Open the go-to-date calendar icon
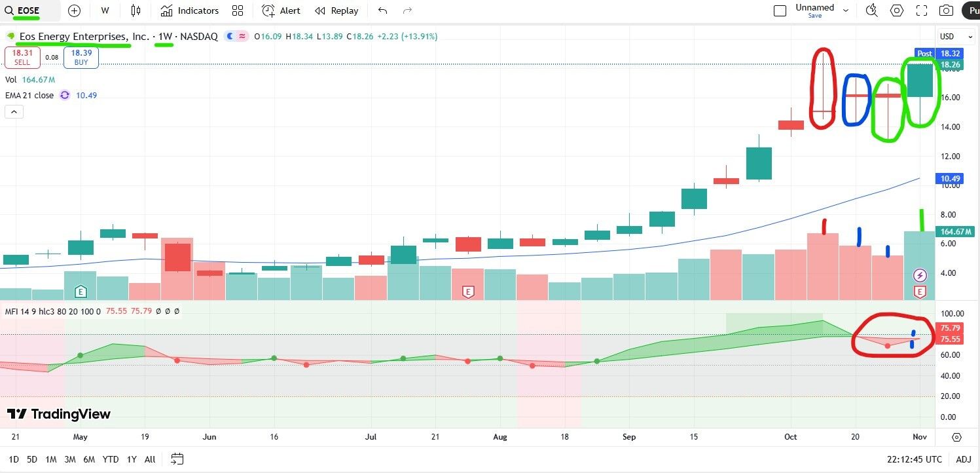The width and height of the screenshot is (980, 473). click(177, 459)
